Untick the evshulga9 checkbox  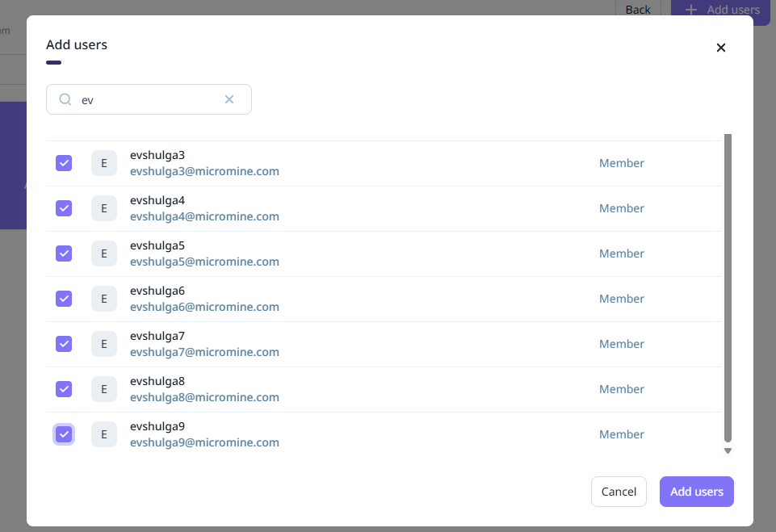coord(64,434)
